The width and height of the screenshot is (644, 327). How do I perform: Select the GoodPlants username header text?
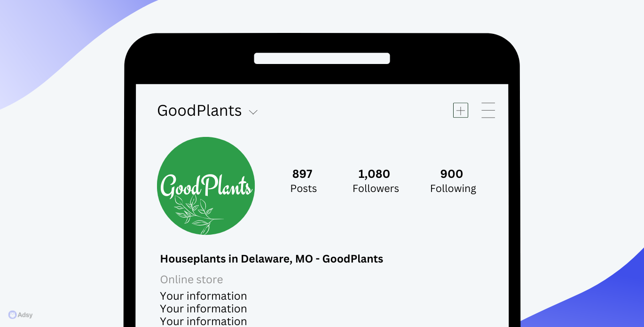point(199,111)
